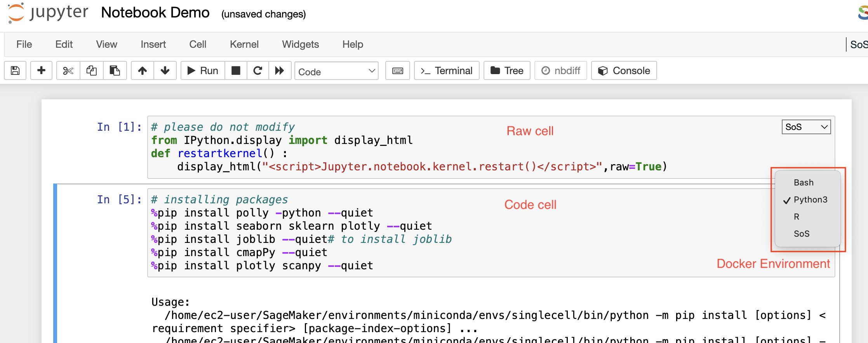Rename the Notebook Demo title
868x343 pixels.
[155, 13]
